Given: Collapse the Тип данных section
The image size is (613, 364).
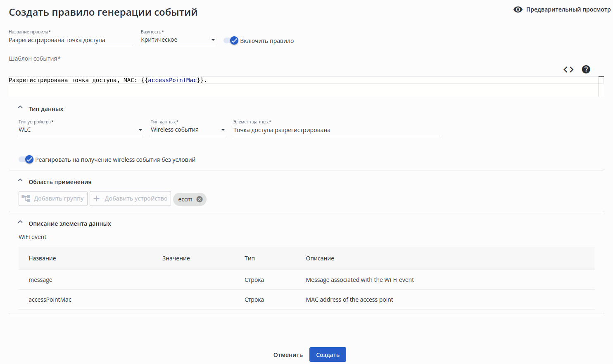Looking at the screenshot, I should point(20,107).
